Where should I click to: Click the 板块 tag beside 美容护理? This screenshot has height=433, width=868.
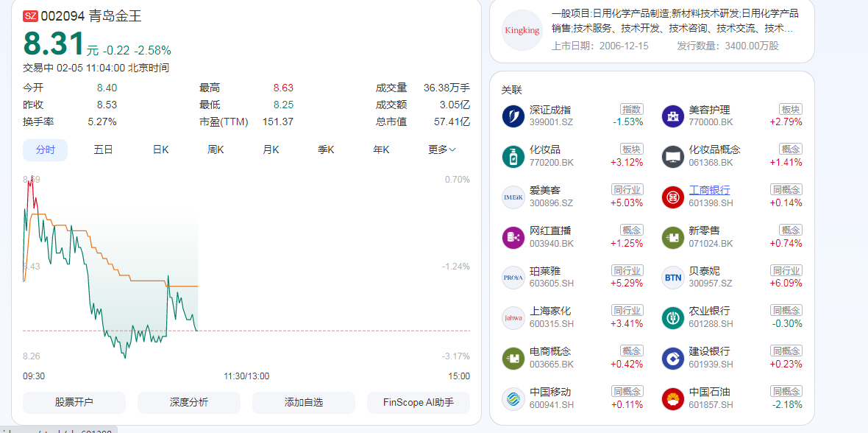tap(791, 109)
